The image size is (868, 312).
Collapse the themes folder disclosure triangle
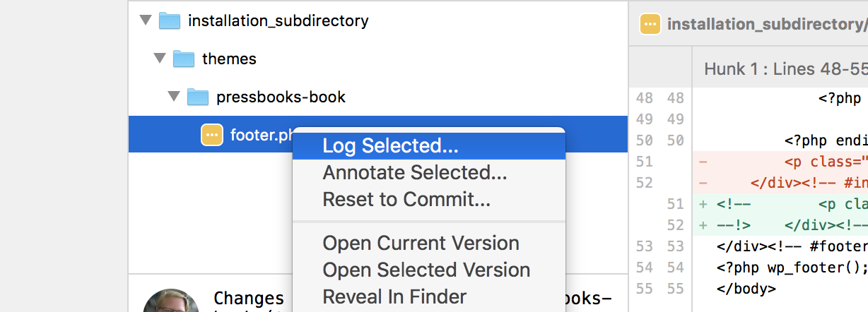(160, 59)
